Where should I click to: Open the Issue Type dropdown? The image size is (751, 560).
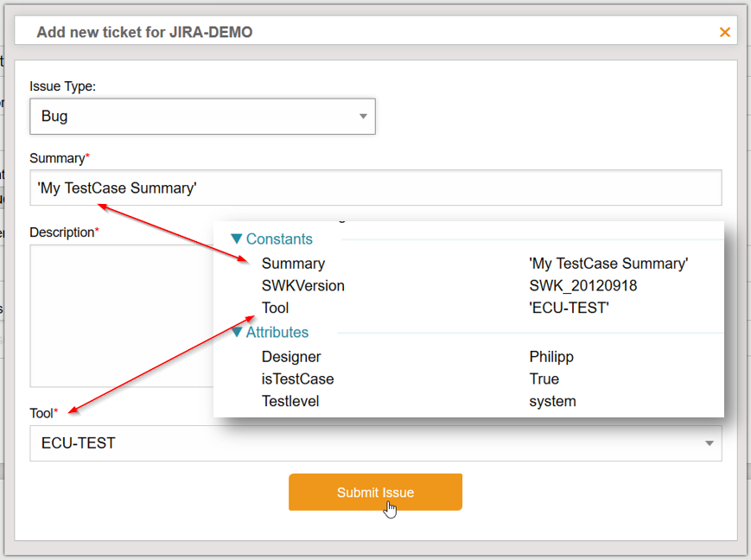202,116
